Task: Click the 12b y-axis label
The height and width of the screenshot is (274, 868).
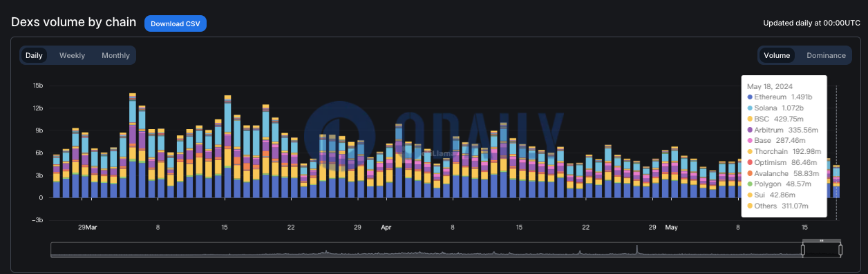Action: [x=39, y=108]
